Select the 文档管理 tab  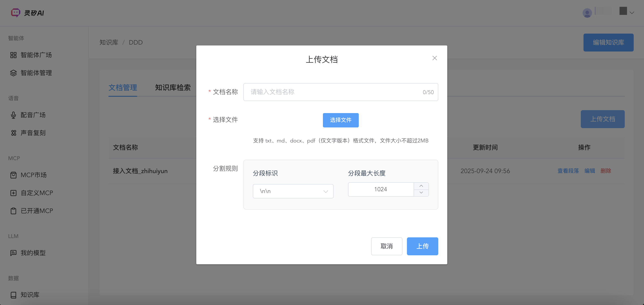123,87
